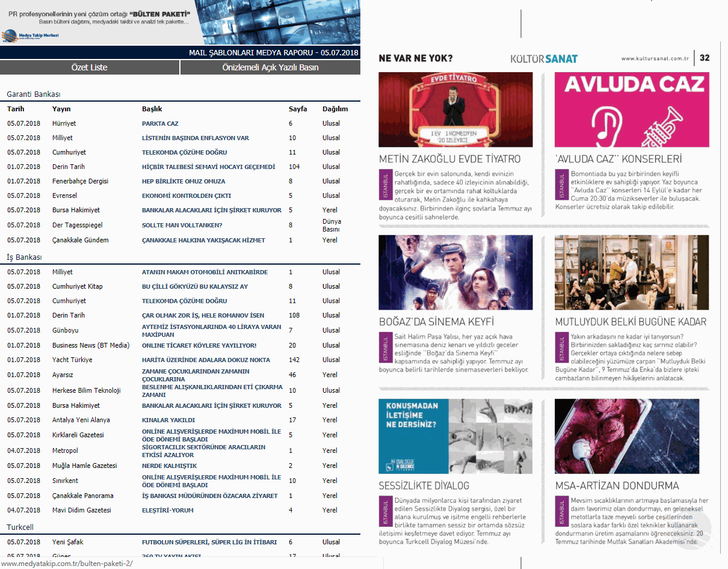The height and width of the screenshot is (569, 728).
Task: Open the Özet Liste tab
Action: tap(90, 67)
